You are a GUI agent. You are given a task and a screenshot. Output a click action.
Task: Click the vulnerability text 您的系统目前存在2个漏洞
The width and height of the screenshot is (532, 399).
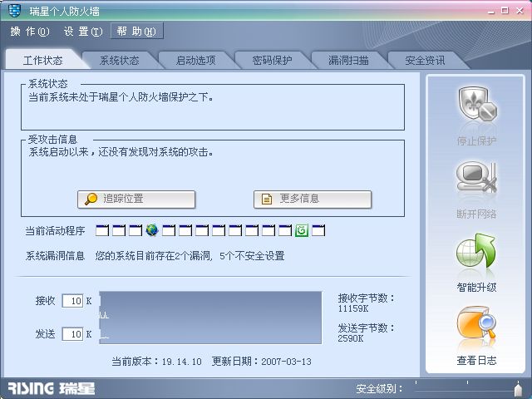[154, 255]
